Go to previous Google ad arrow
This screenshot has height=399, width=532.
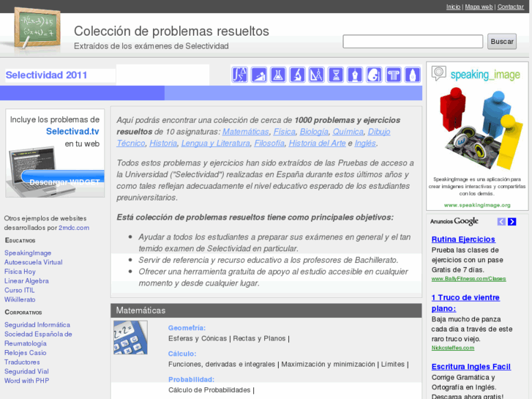501,222
